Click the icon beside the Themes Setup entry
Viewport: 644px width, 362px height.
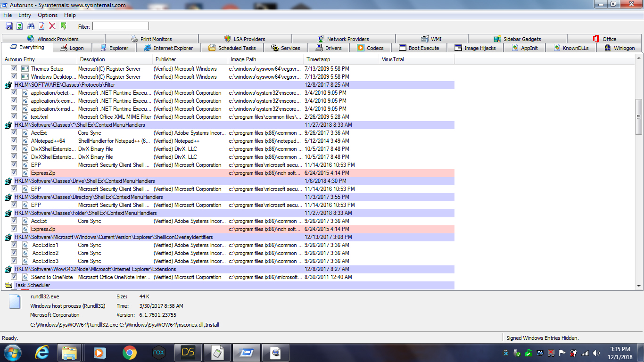[25, 69]
